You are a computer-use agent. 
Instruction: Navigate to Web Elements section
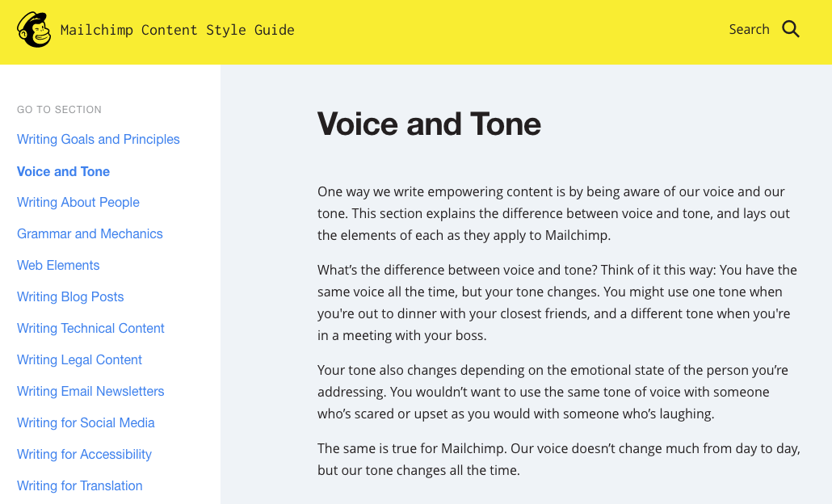pyautogui.click(x=58, y=265)
